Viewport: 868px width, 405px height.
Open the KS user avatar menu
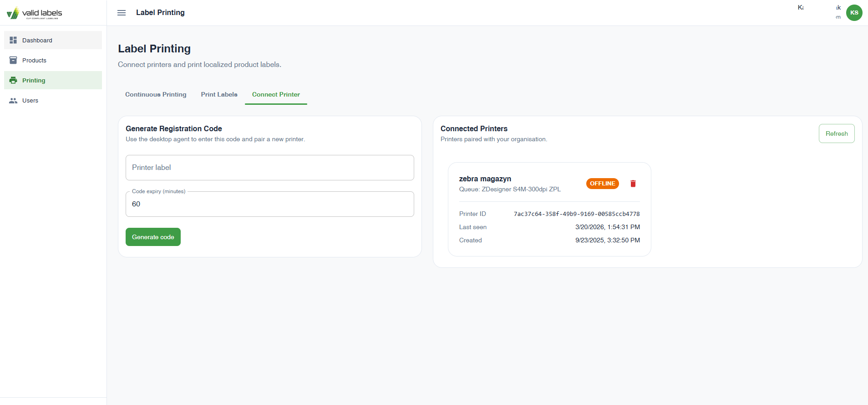[854, 13]
